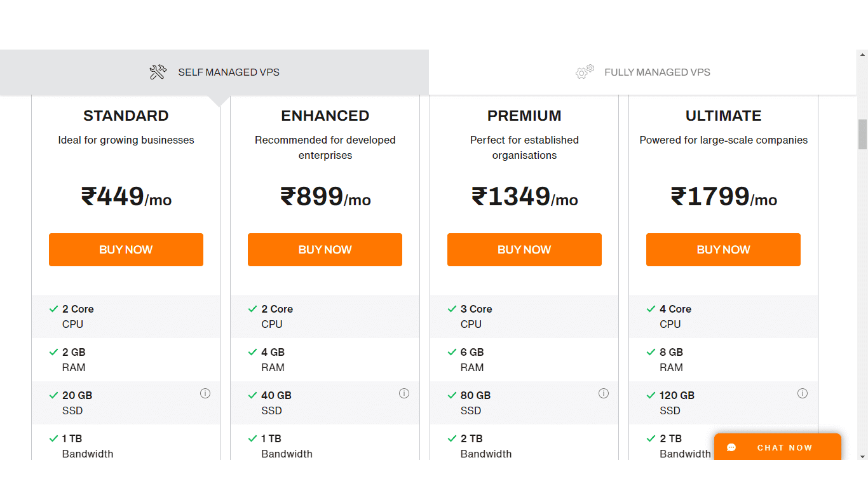The image size is (868, 488).
Task: Open the Chat Now widget
Action: [x=778, y=447]
